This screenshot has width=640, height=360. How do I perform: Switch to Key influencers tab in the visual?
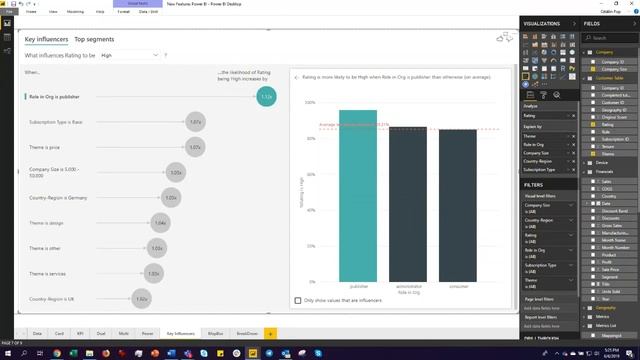click(47, 39)
